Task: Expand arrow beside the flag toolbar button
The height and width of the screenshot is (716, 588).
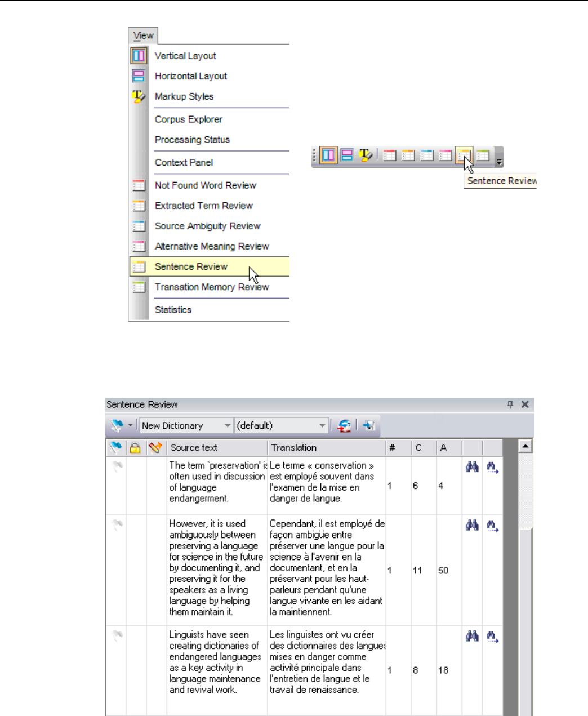Action: [x=131, y=425]
